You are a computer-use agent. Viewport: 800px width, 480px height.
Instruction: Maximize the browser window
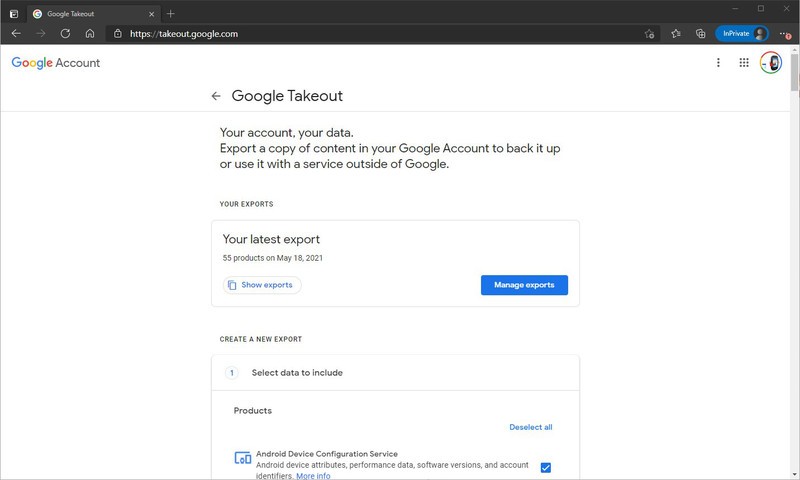click(761, 8)
